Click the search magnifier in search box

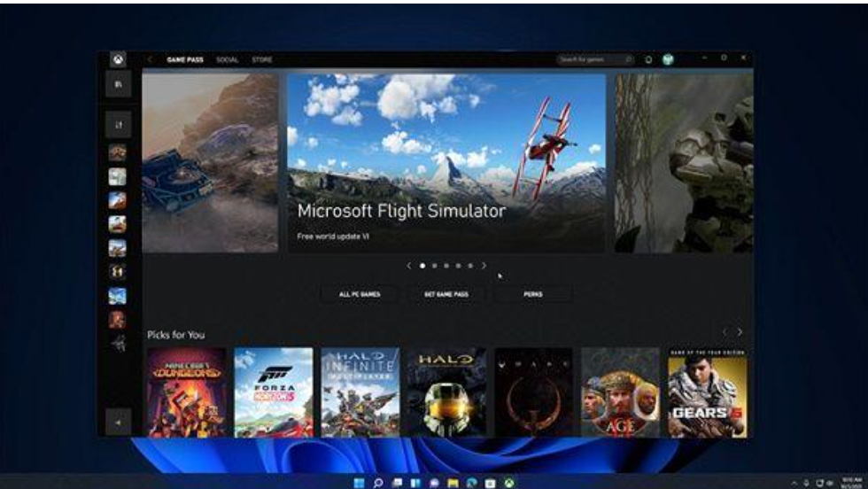click(628, 59)
